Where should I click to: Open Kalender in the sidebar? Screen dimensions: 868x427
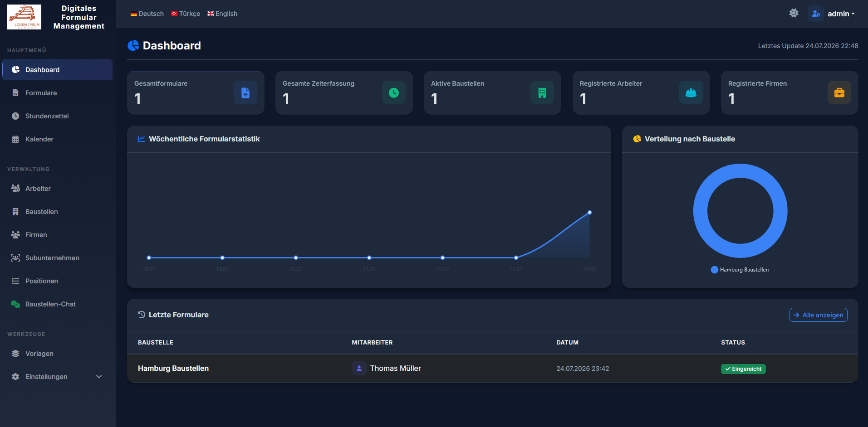[57, 139]
